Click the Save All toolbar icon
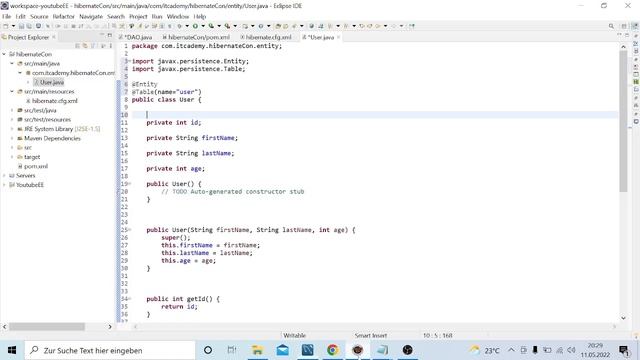The height and width of the screenshot is (360, 640). click(x=29, y=26)
